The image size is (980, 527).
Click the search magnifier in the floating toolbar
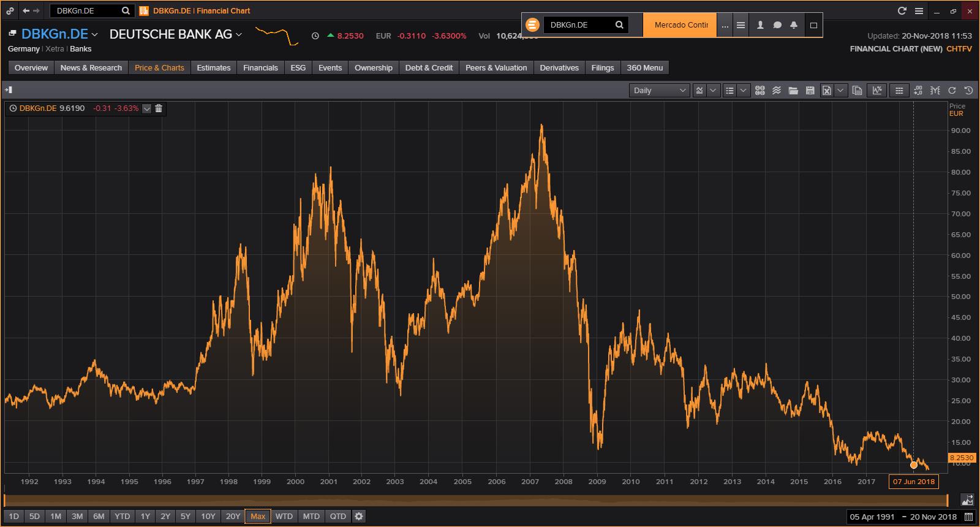coord(619,25)
